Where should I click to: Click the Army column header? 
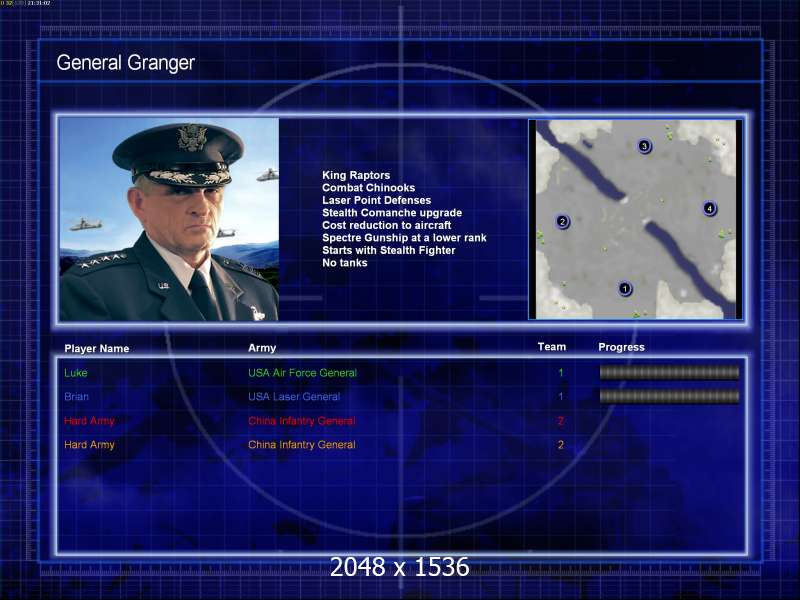(x=262, y=348)
